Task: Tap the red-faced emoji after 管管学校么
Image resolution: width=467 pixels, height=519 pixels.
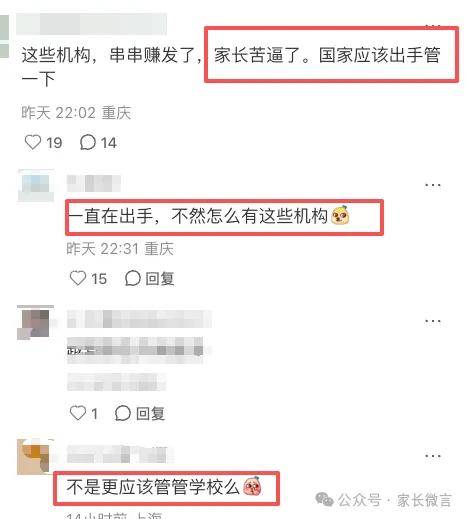Action: coord(252,486)
